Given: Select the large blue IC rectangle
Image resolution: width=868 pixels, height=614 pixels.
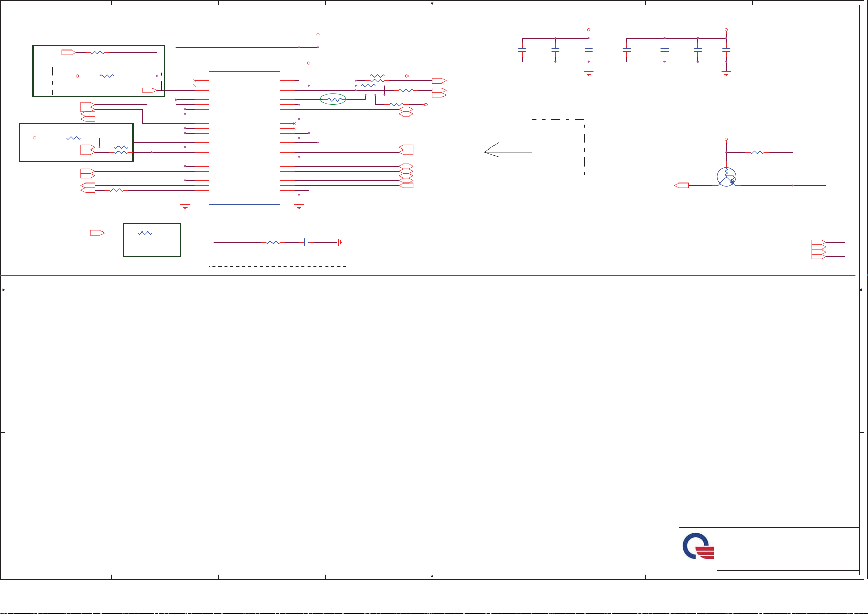Looking at the screenshot, I should coord(244,138).
